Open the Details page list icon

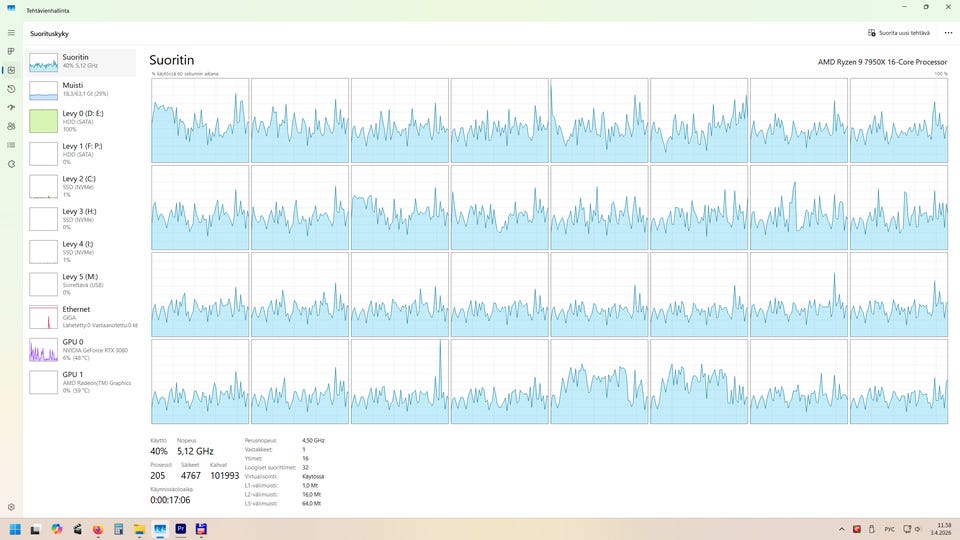pos(11,145)
